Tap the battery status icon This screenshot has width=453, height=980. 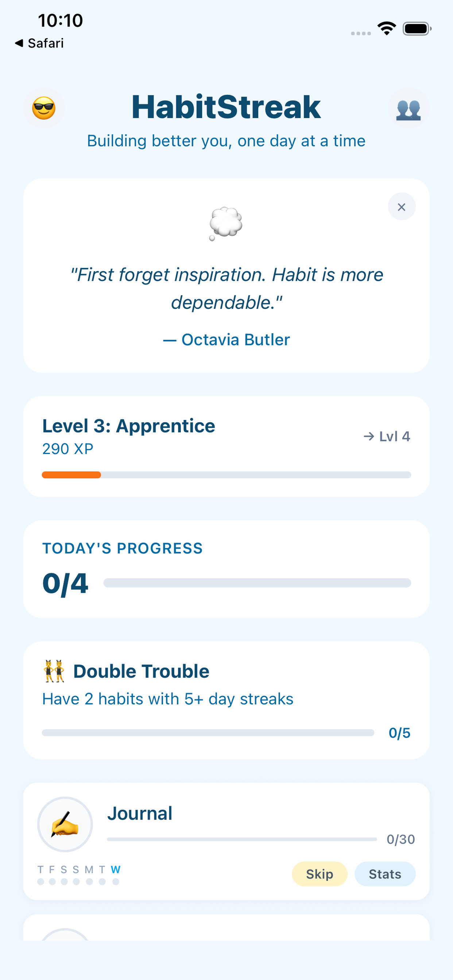coord(417,28)
